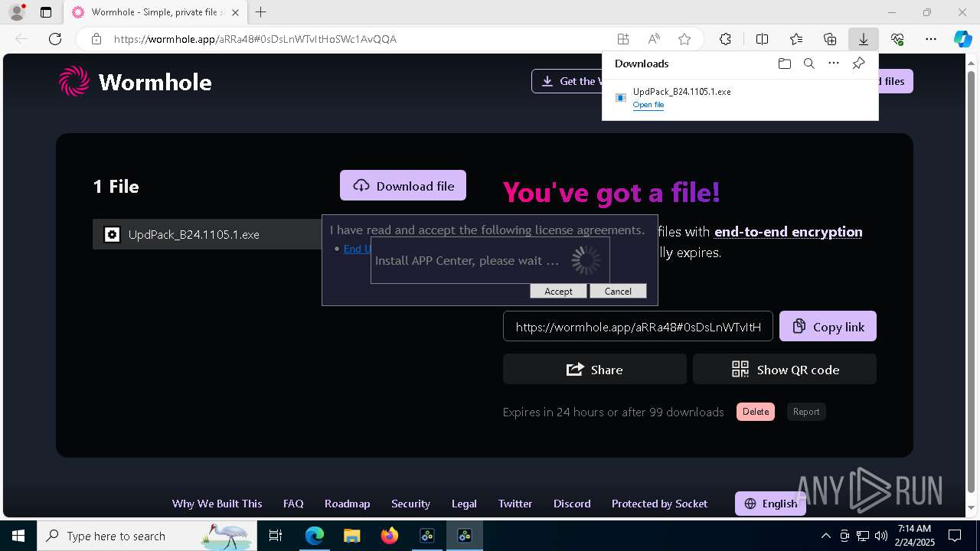The height and width of the screenshot is (551, 980).
Task: Click the Wormhole logo icon
Action: tap(74, 81)
